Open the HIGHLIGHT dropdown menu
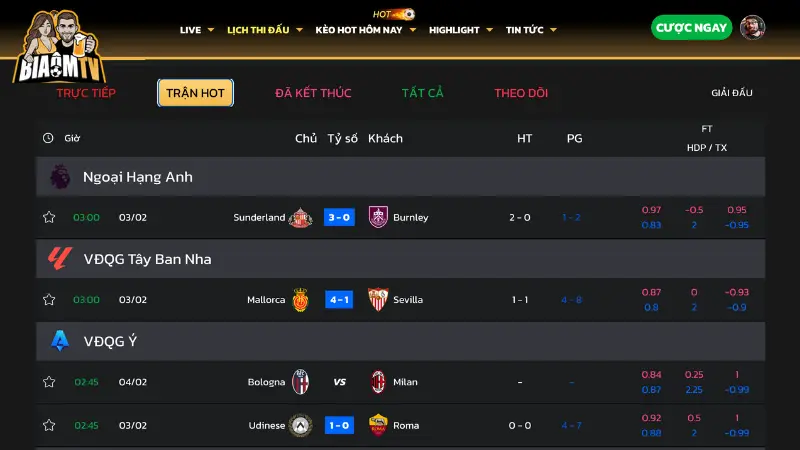The height and width of the screenshot is (450, 800). point(460,30)
